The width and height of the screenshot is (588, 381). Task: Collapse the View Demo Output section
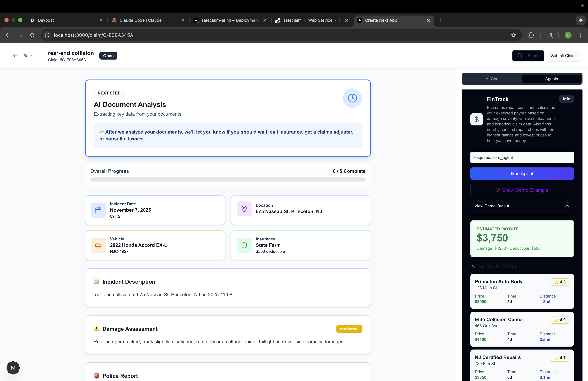tap(567, 206)
